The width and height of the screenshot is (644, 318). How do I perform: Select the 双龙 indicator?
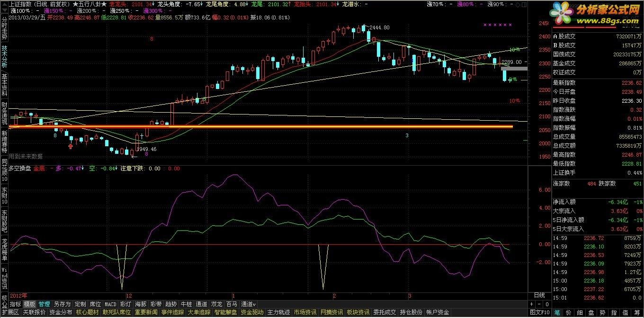pos(216,304)
